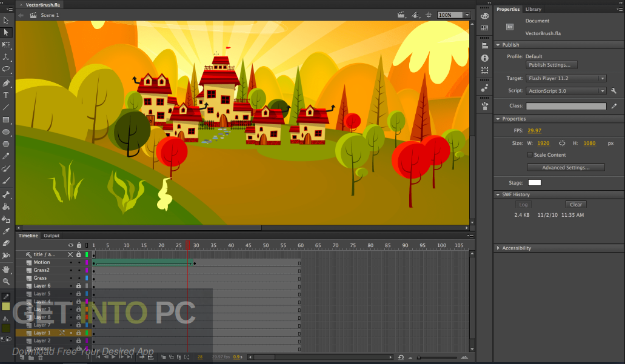
Task: Select the Zoom magnifier tool
Action: click(x=6, y=282)
